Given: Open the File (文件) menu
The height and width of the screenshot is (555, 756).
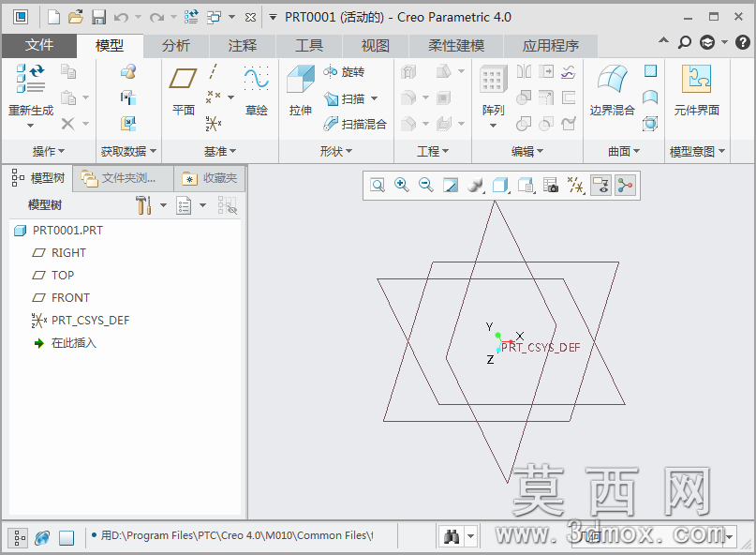Looking at the screenshot, I should point(39,45).
